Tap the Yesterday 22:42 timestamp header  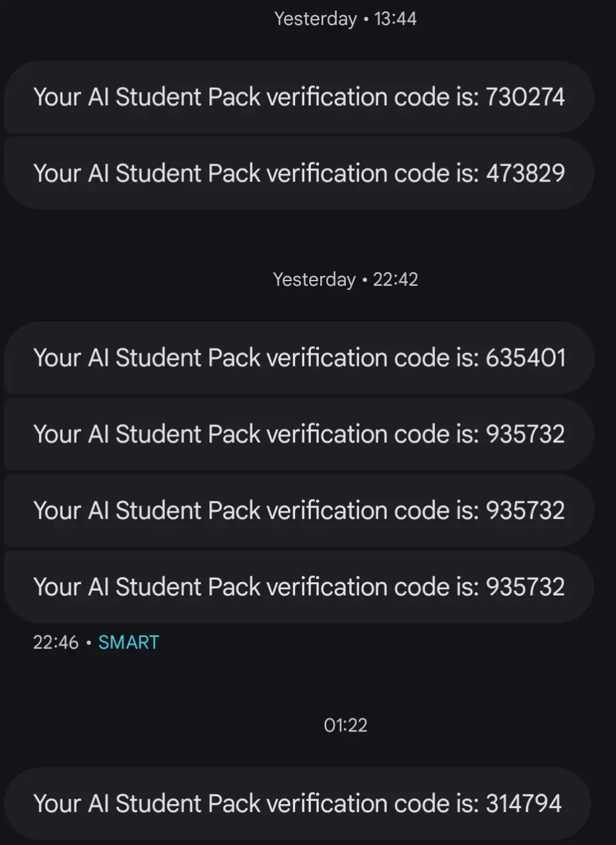[345, 279]
